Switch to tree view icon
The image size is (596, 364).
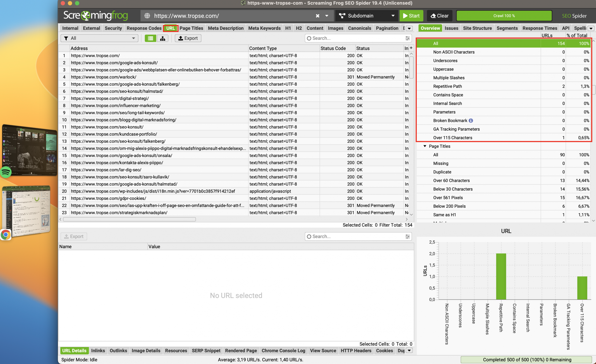[x=163, y=38]
